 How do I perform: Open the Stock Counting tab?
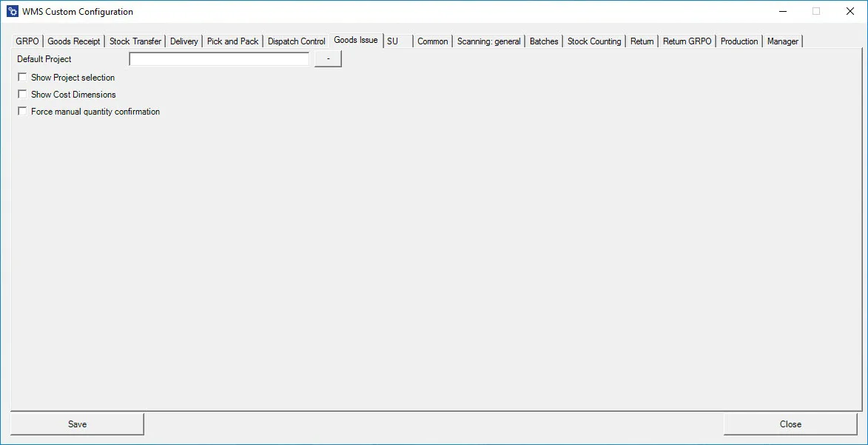click(x=594, y=41)
